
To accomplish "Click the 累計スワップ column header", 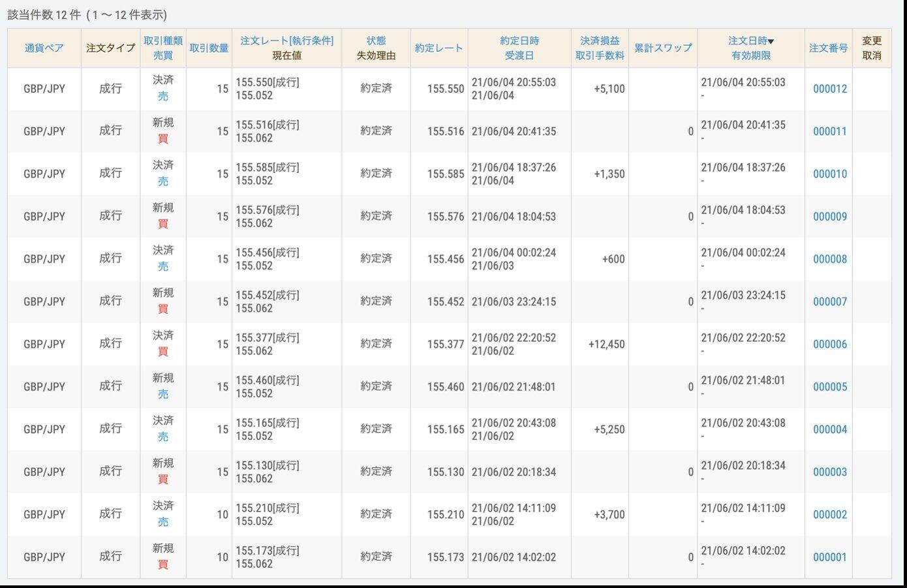I will point(662,48).
